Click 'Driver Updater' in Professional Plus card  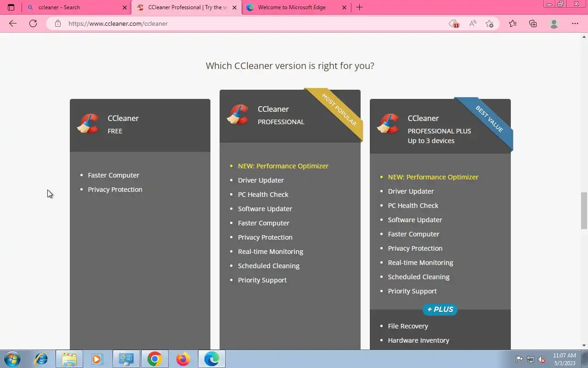[411, 191]
